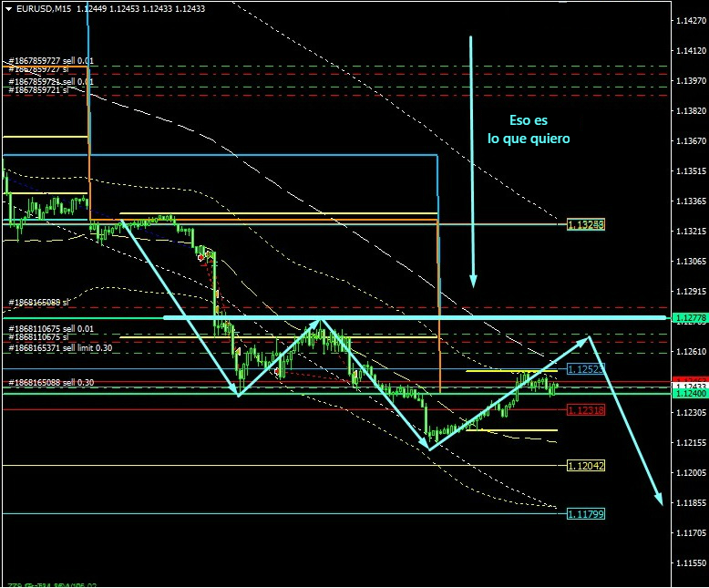Click the red 1.12318 price level tag
Viewport: 709px width, 588px height.
[x=585, y=410]
